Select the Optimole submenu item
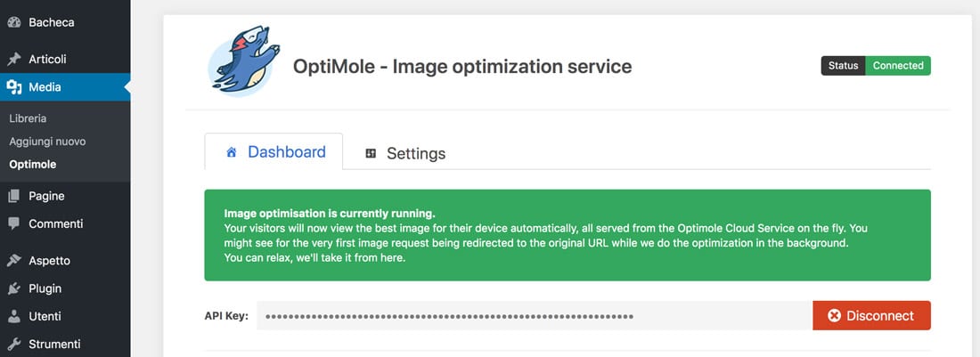The image size is (980, 357). click(32, 165)
